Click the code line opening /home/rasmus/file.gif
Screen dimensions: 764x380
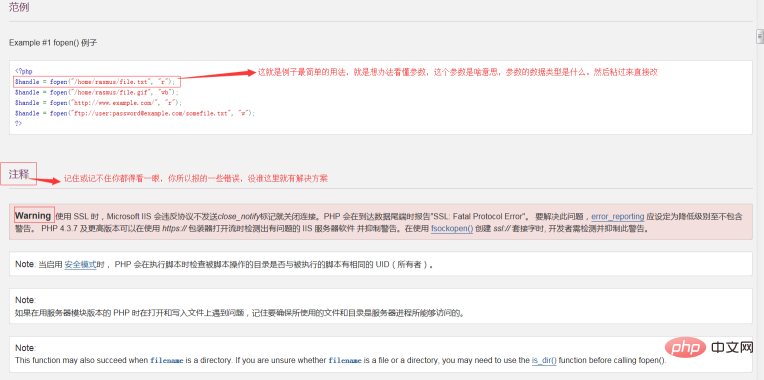[97, 92]
